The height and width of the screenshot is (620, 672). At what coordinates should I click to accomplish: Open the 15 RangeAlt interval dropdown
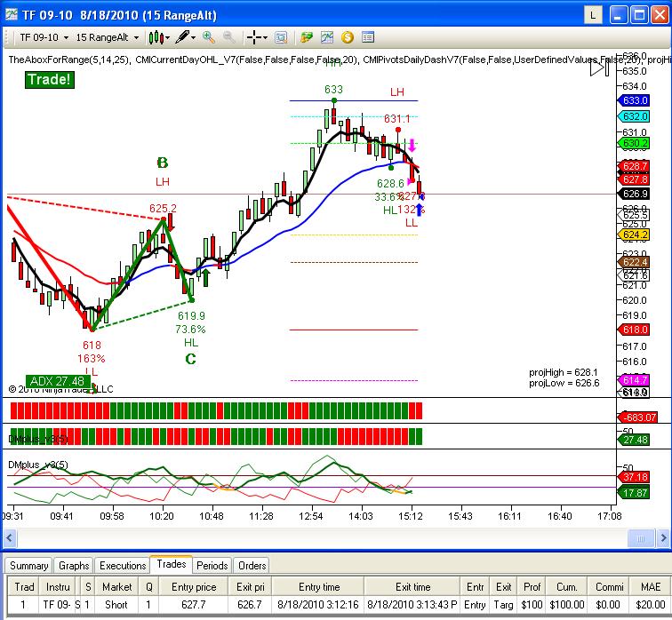coord(108,37)
